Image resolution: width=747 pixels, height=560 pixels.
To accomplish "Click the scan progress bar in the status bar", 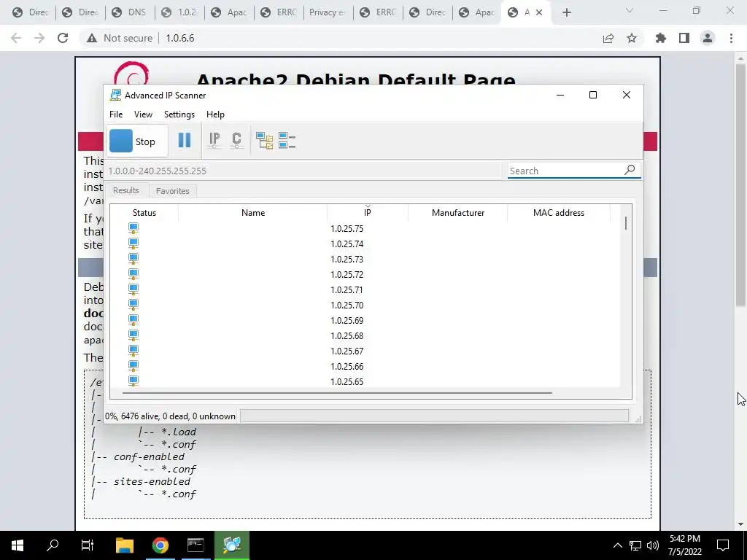I will click(434, 416).
